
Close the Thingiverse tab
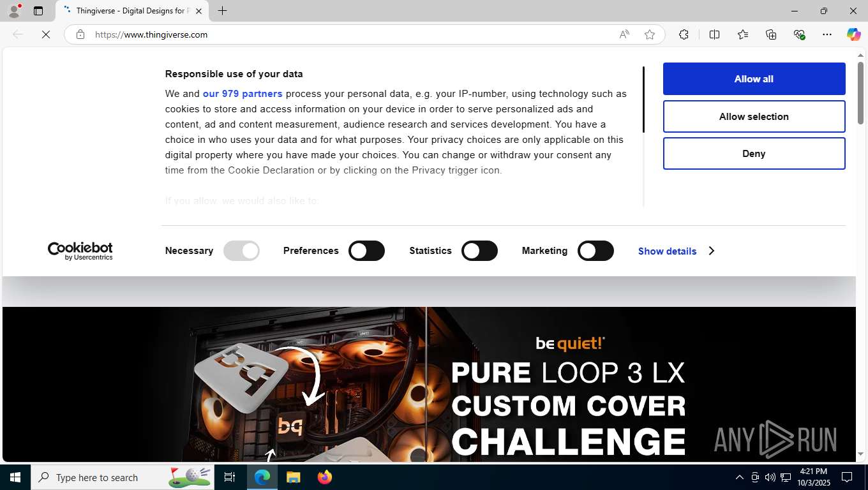198,11
